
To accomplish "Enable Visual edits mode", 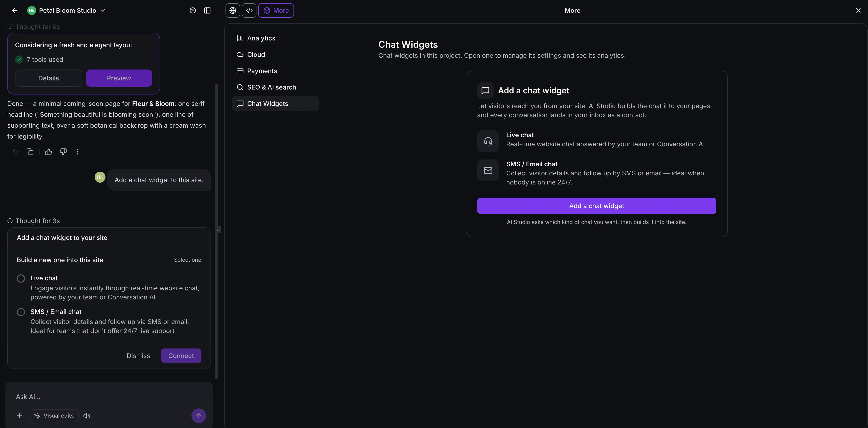I will pyautogui.click(x=54, y=416).
